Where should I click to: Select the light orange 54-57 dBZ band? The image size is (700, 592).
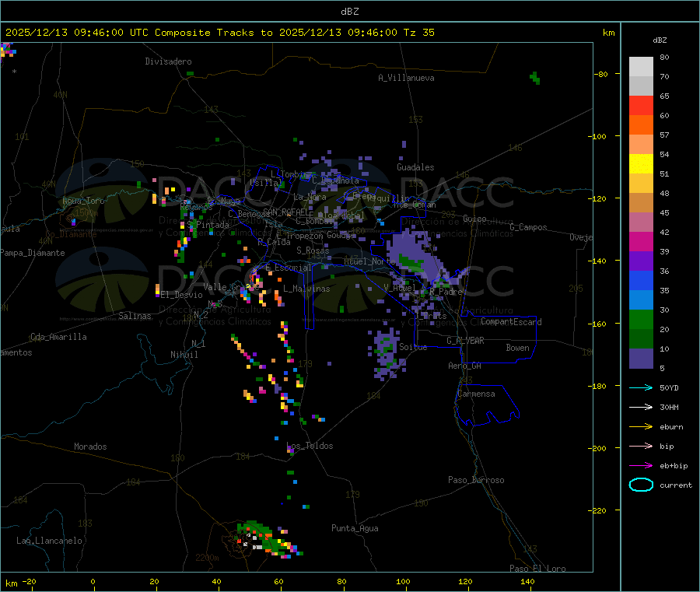(x=641, y=144)
